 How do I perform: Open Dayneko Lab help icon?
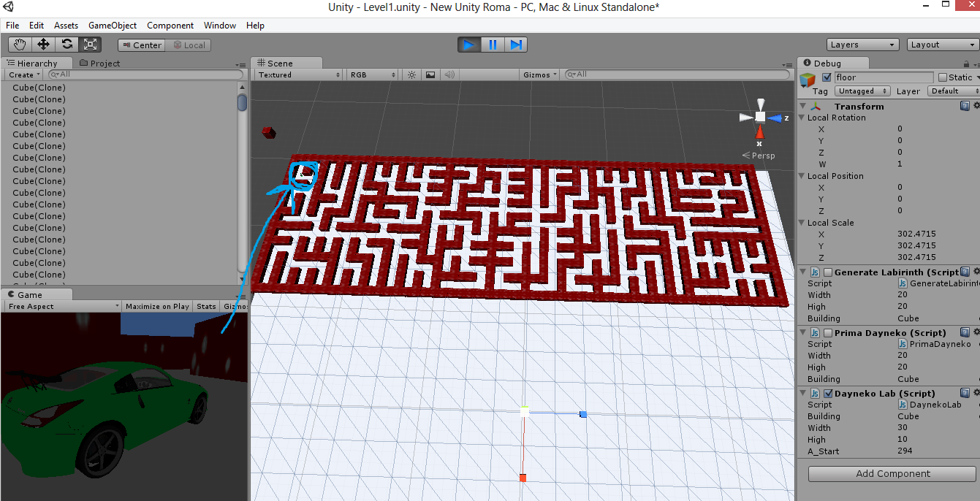965,393
